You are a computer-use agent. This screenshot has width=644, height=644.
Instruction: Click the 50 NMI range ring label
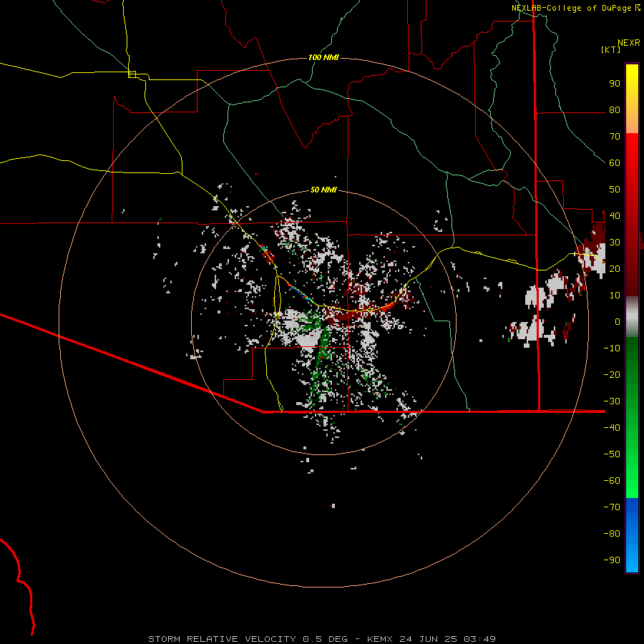tap(323, 190)
